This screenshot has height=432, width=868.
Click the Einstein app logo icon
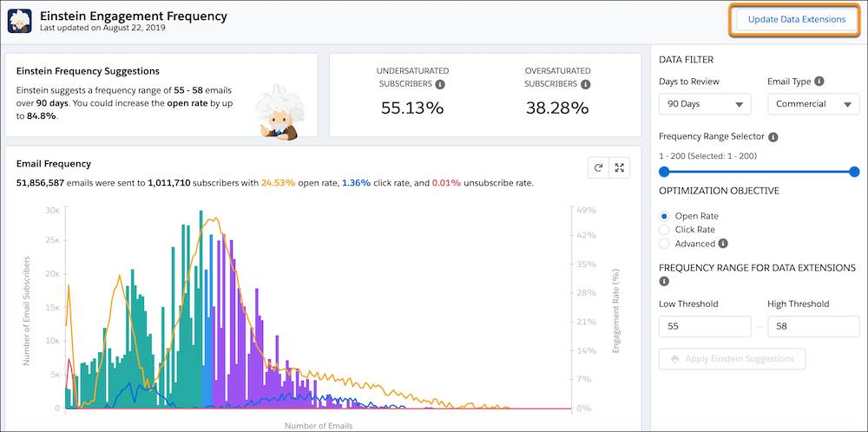coord(19,21)
